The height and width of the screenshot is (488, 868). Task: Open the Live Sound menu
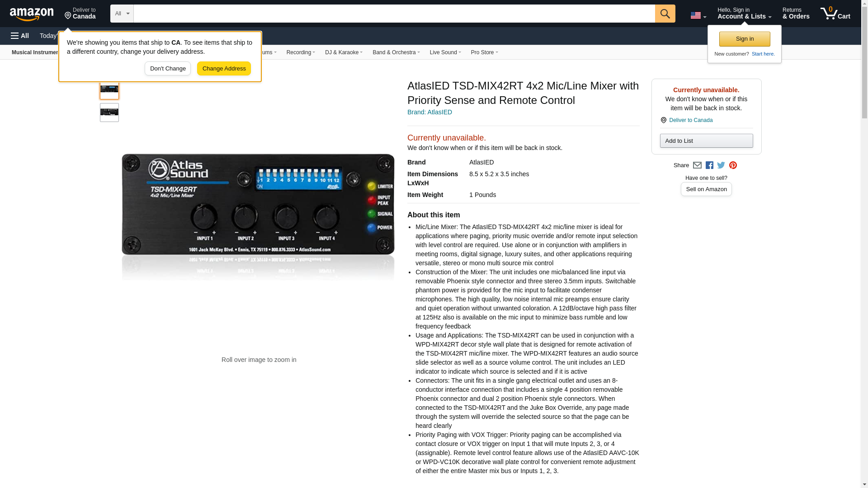[445, 52]
